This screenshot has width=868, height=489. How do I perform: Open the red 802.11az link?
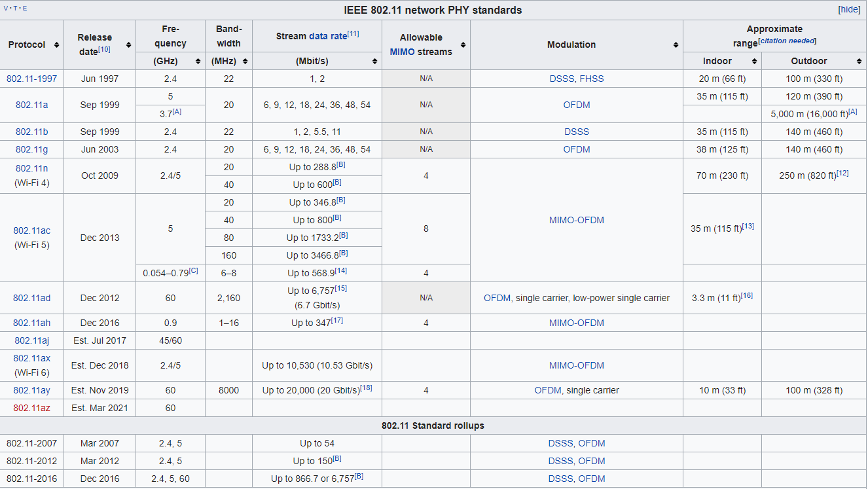pyautogui.click(x=31, y=408)
